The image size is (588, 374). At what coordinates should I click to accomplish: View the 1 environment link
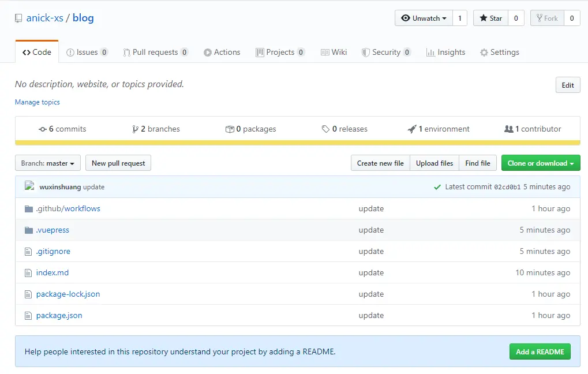(x=439, y=129)
